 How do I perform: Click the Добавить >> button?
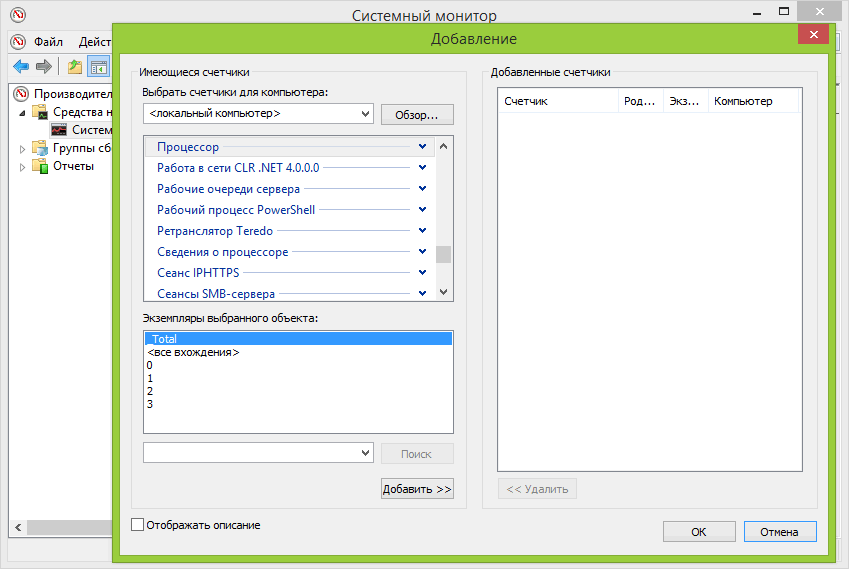417,489
